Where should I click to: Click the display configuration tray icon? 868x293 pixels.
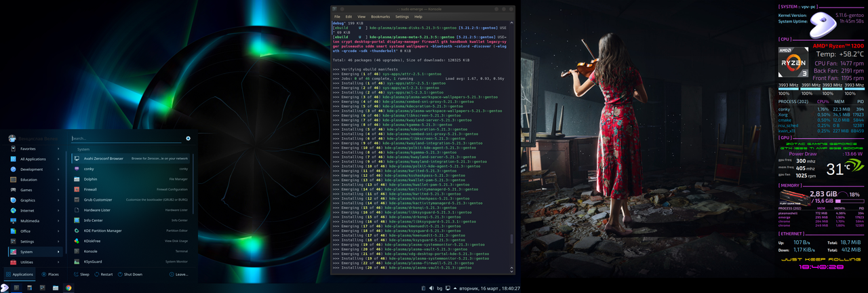449,288
